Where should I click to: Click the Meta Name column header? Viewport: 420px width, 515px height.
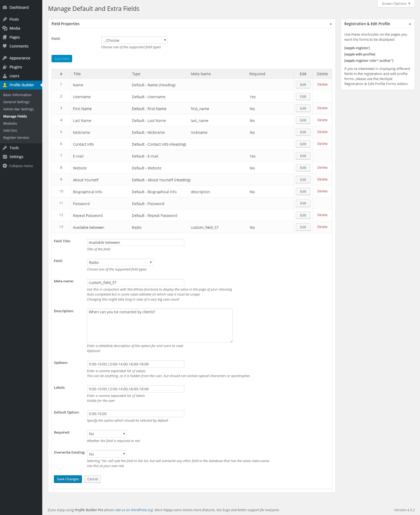coord(201,74)
